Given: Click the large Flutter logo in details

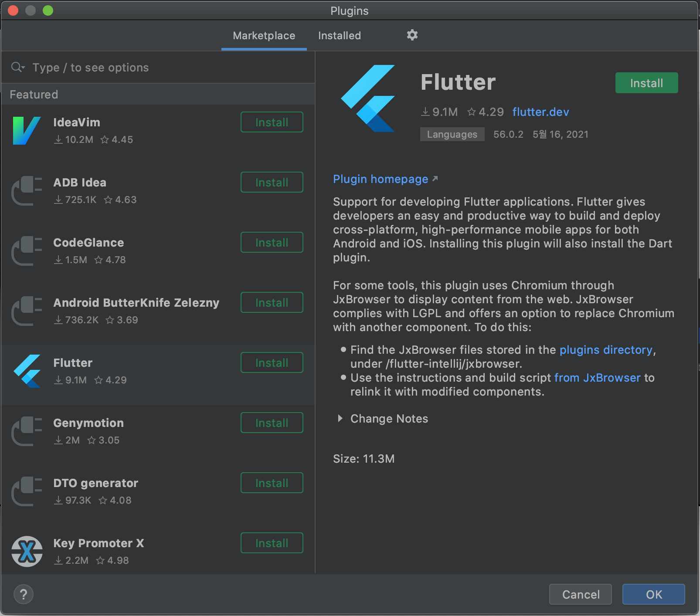Looking at the screenshot, I should coord(368,98).
